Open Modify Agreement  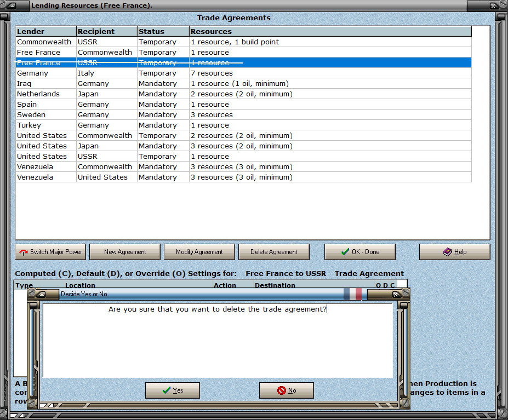click(199, 252)
